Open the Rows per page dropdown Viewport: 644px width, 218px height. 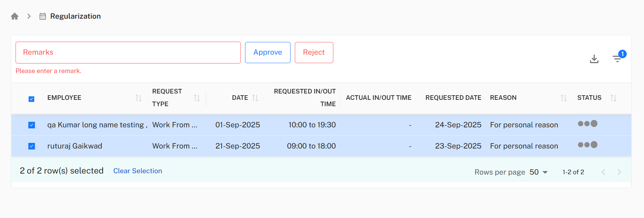coord(538,172)
